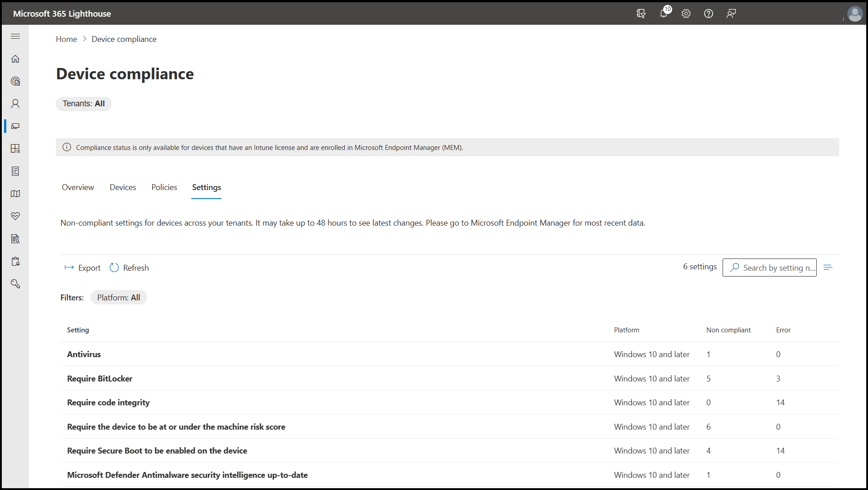This screenshot has height=490, width=868.
Task: Open help question mark icon
Action: (709, 14)
